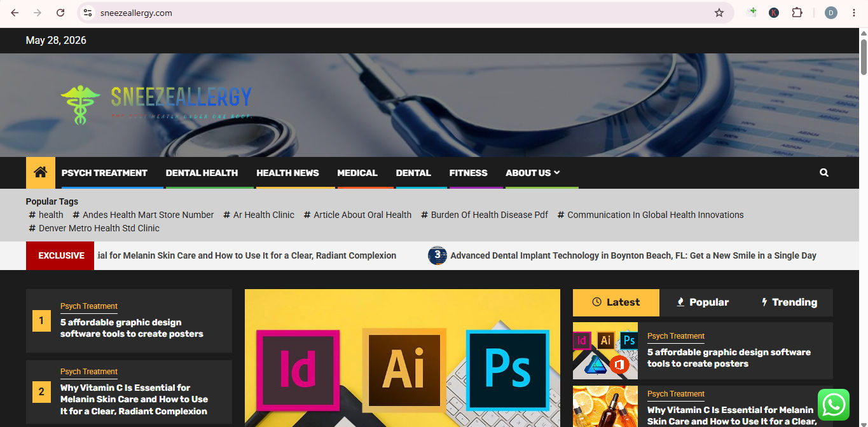The width and height of the screenshot is (868, 427).
Task: Click the address bar URL field
Action: [x=404, y=13]
